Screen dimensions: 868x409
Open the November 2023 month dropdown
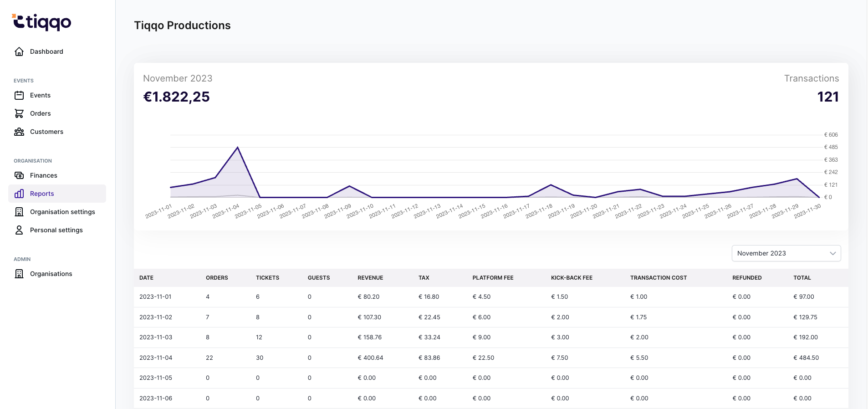pos(786,253)
